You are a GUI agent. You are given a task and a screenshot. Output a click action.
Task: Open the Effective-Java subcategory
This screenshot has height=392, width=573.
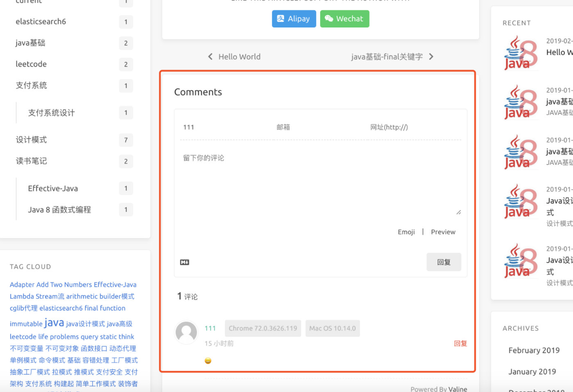pyautogui.click(x=53, y=189)
